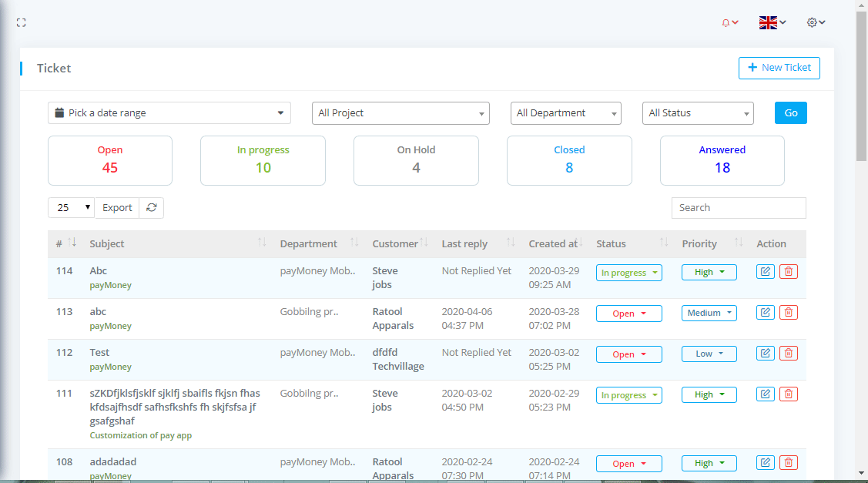Open the settings gear menu
This screenshot has height=483, width=868.
pyautogui.click(x=816, y=23)
